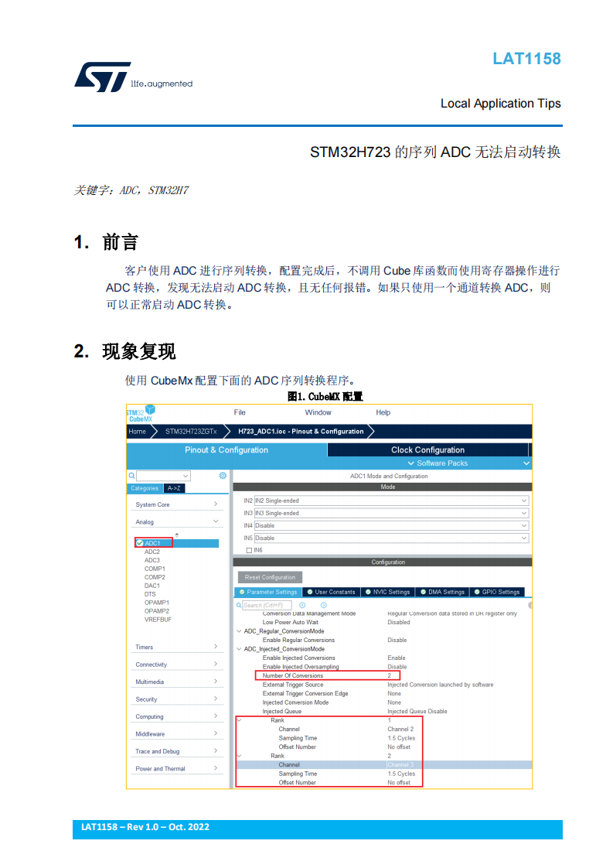Open the File menu
This screenshot has width=613, height=868.
pyautogui.click(x=240, y=412)
